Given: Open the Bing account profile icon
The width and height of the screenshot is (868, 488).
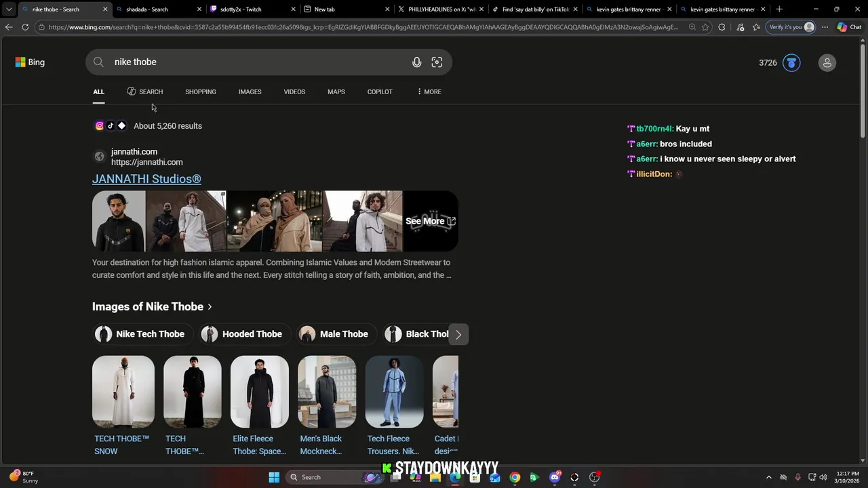Looking at the screenshot, I should tap(827, 62).
